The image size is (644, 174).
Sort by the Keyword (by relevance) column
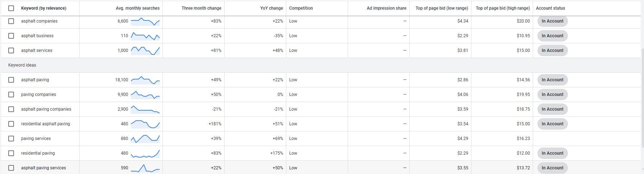click(x=44, y=8)
